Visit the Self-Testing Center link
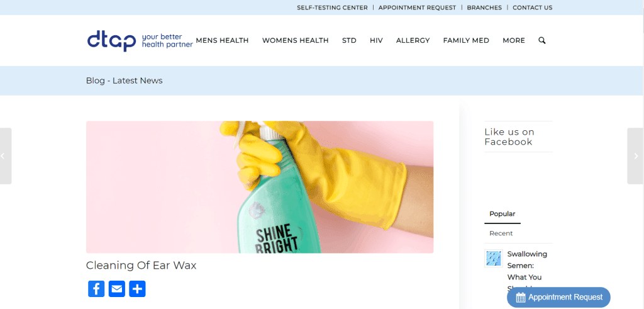644x309 pixels. pos(332,8)
